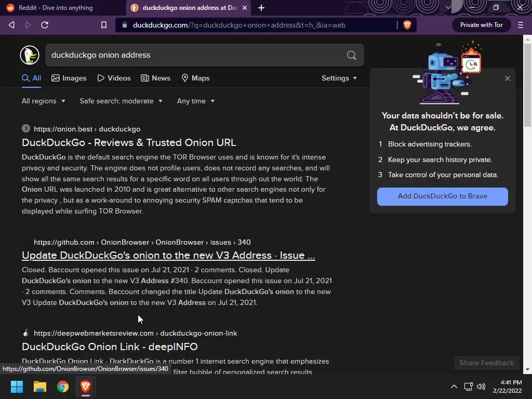Click 'Keep your search history private.' text
Image resolution: width=532 pixels, height=399 pixels.
(440, 160)
